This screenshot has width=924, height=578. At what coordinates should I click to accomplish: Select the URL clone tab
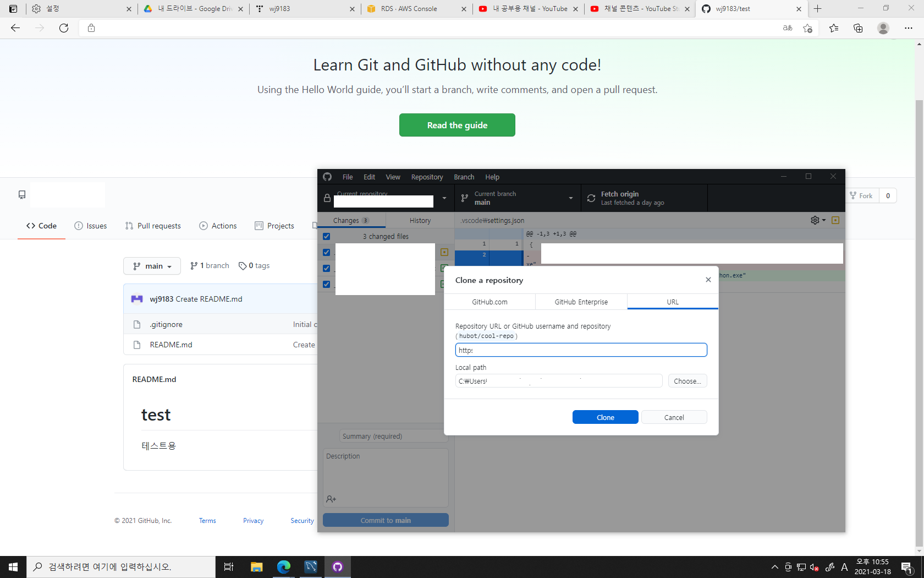tap(673, 302)
